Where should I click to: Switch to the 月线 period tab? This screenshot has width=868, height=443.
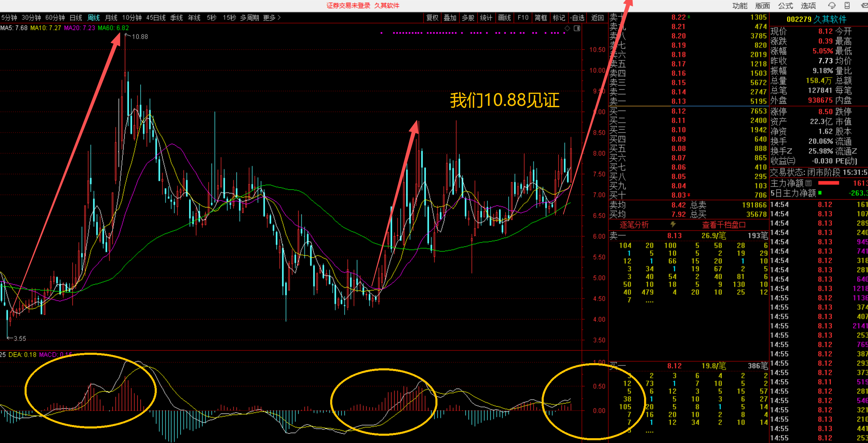111,18
